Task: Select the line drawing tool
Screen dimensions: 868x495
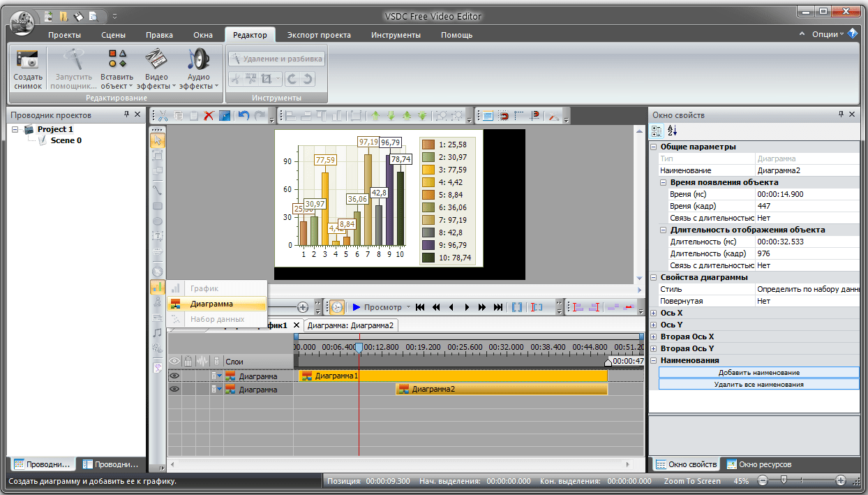Action: (157, 189)
